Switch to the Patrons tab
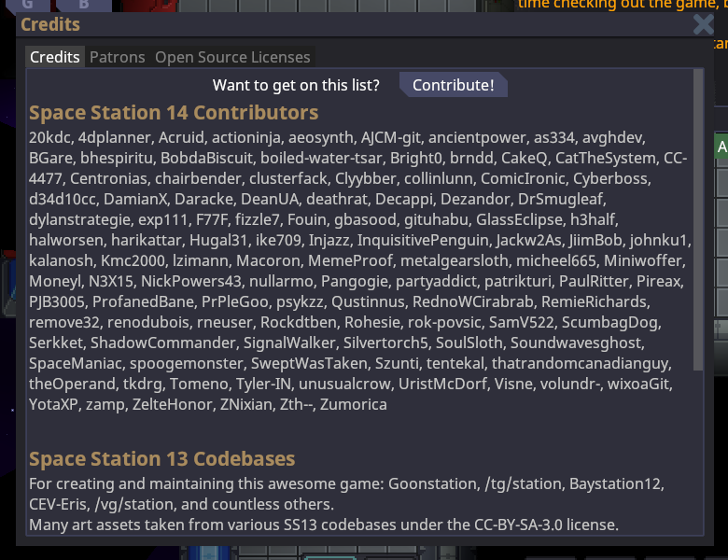The image size is (728, 560). coord(118,57)
